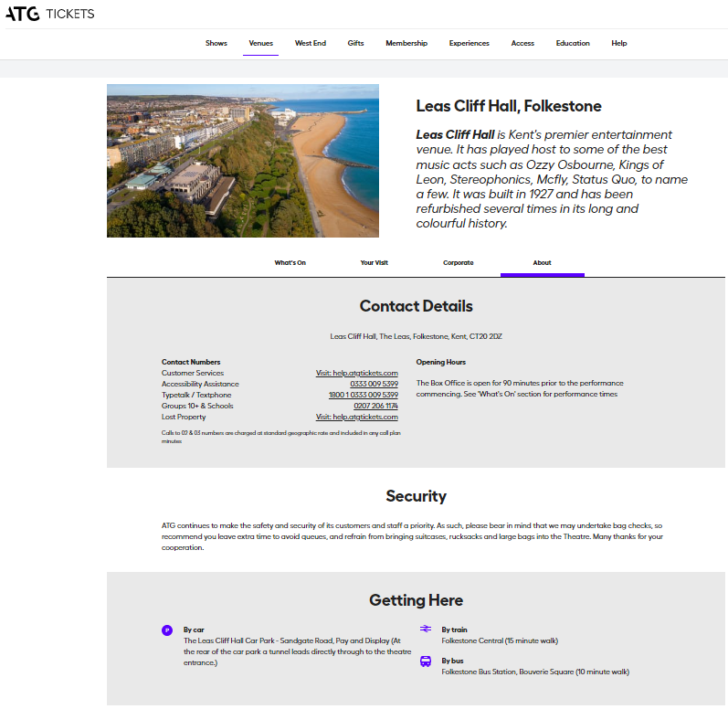
Task: Click the purple parking icon beside By car
Action: [167, 630]
